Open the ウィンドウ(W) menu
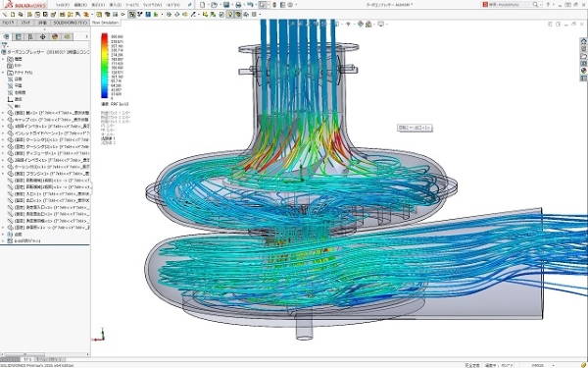Screen dimensions: 588x368 pyautogui.click(x=152, y=5)
